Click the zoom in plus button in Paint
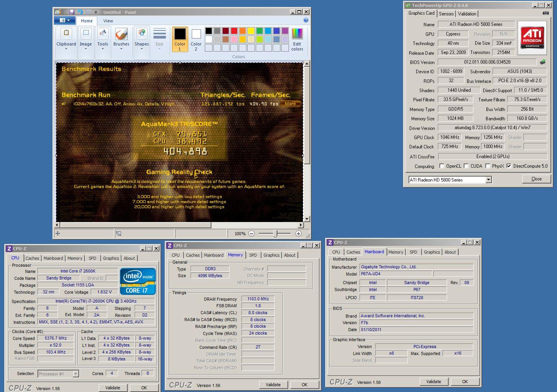Viewport: 557px width, 392px height. tap(298, 234)
